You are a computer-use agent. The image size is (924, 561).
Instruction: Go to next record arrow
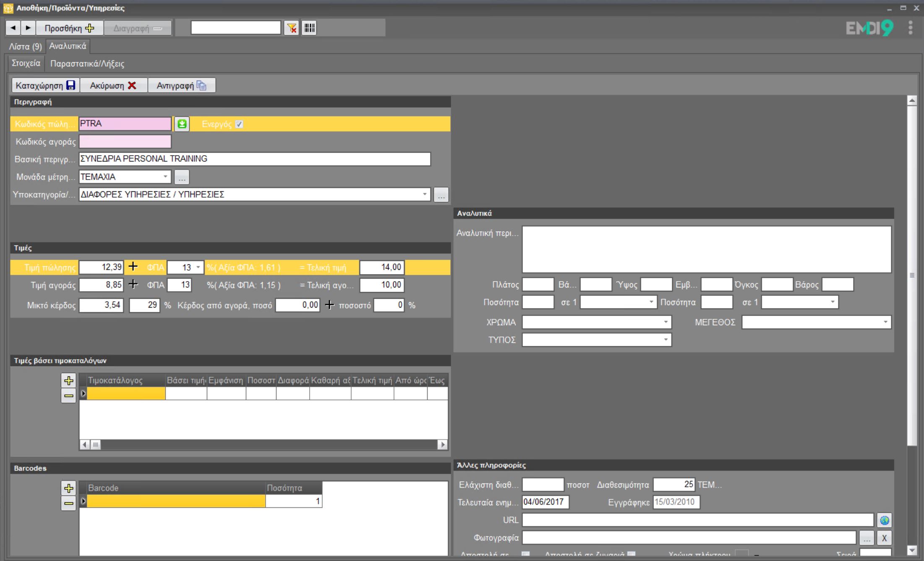click(x=28, y=28)
